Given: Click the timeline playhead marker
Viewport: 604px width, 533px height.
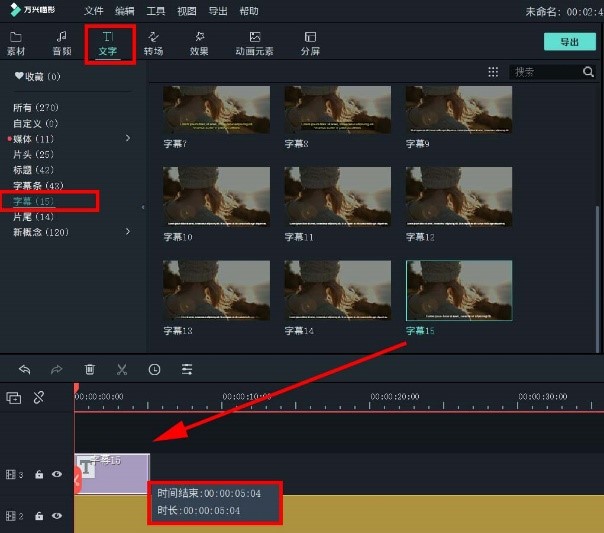Looking at the screenshot, I should (x=76, y=388).
